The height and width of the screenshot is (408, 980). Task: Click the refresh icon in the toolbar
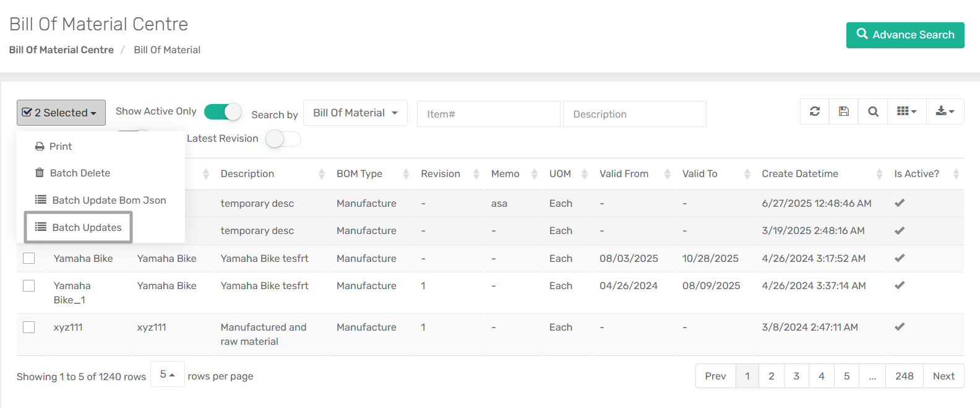coord(815,111)
